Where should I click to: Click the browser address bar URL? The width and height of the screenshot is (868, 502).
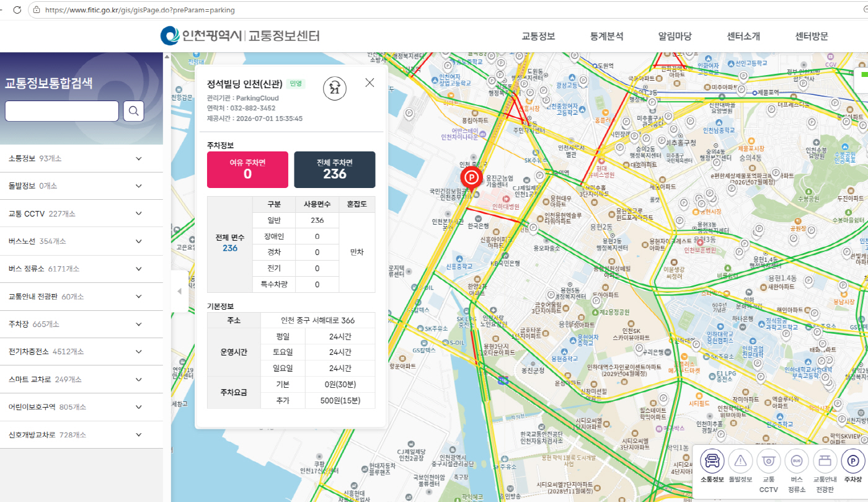coord(139,10)
